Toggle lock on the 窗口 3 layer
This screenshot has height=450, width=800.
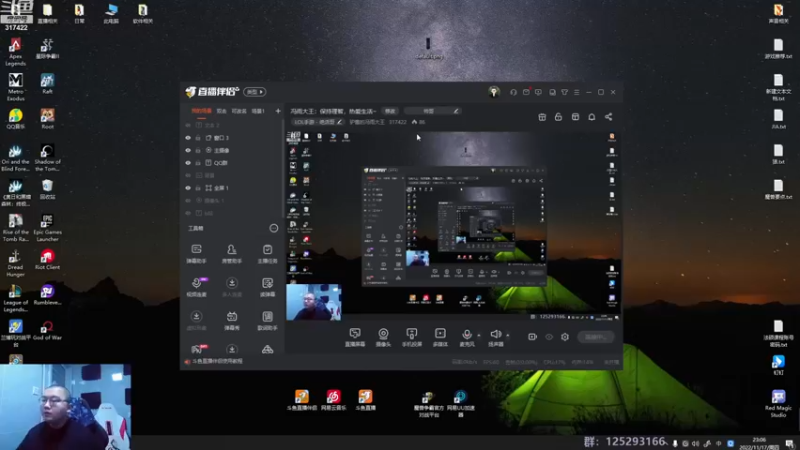[x=198, y=138]
